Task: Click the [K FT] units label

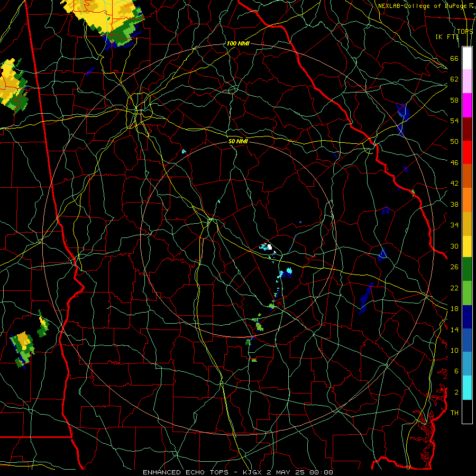Action: (447, 37)
